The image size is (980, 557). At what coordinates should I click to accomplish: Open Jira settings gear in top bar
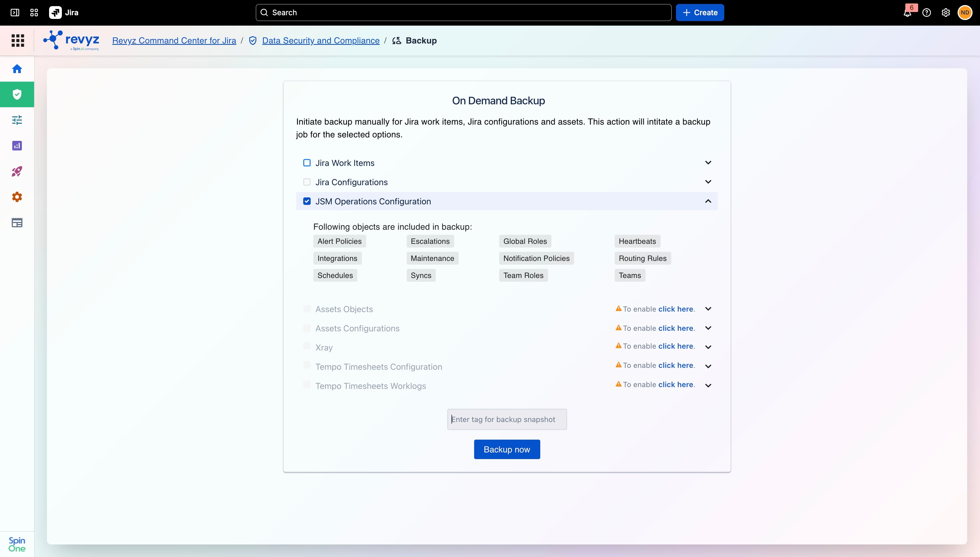point(946,13)
